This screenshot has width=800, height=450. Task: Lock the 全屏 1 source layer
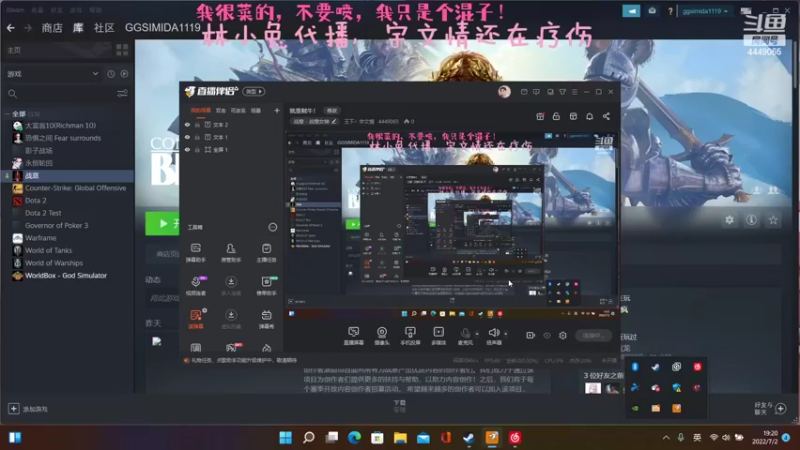tap(197, 149)
